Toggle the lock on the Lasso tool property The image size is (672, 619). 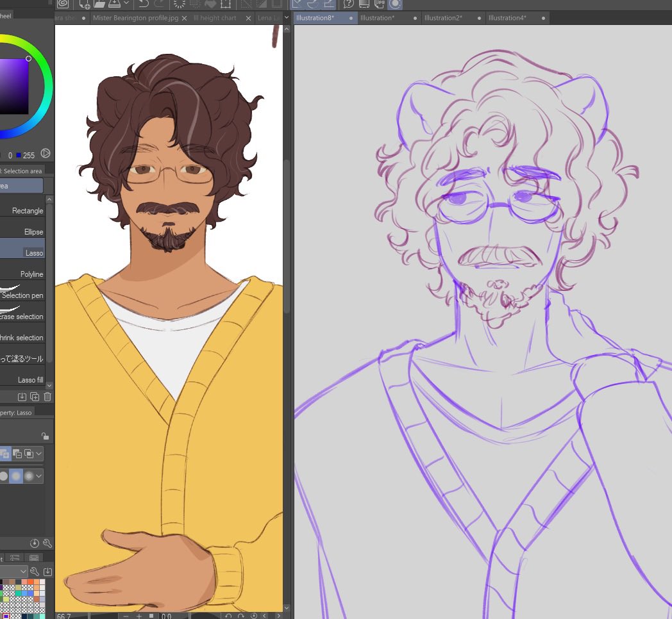[45, 435]
